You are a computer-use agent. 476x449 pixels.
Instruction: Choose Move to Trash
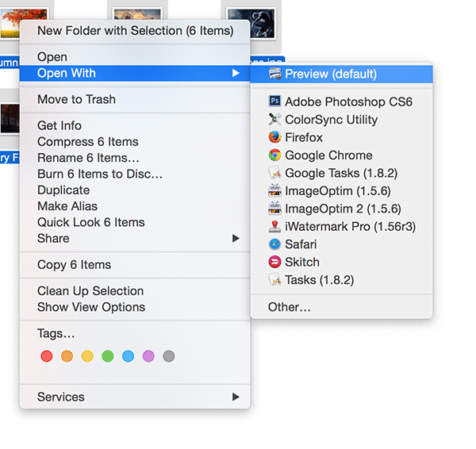(135, 100)
